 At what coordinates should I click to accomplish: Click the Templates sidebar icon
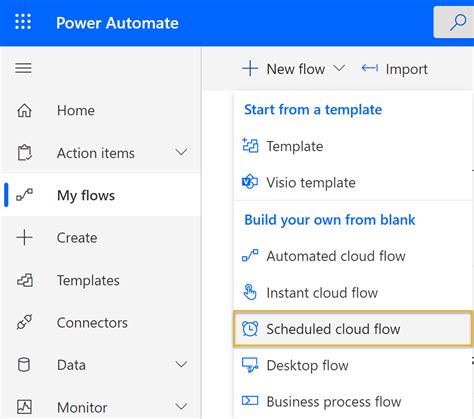coord(25,280)
